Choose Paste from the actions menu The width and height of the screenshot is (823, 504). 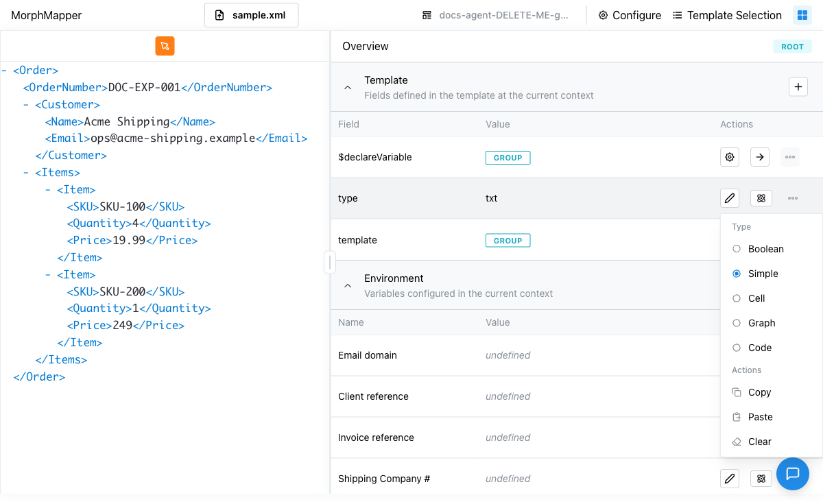coord(772,417)
